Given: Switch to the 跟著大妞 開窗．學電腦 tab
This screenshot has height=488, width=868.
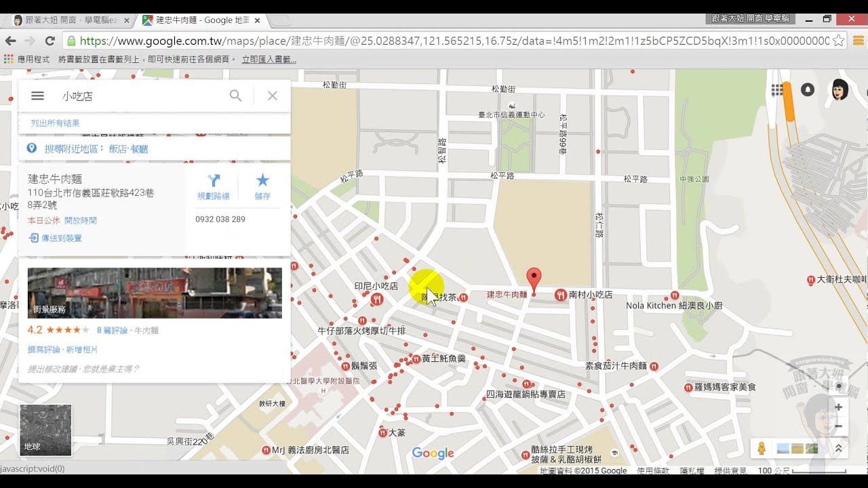Looking at the screenshot, I should (x=68, y=20).
